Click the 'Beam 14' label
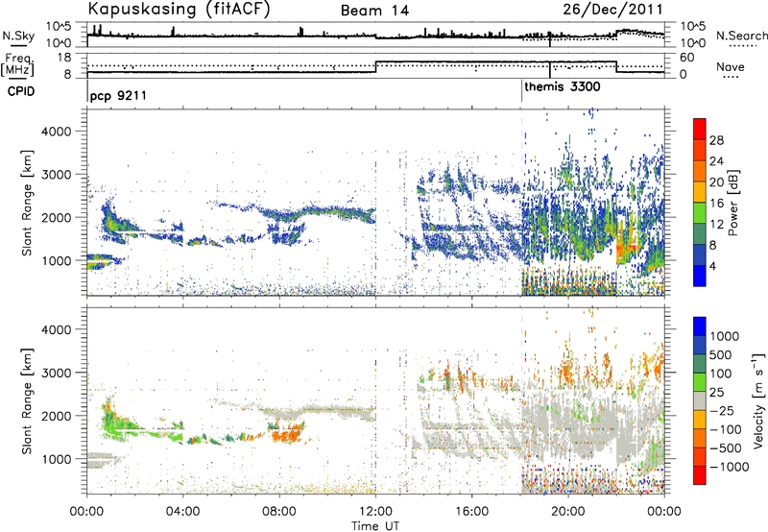This screenshot has width=768, height=532. tap(374, 11)
